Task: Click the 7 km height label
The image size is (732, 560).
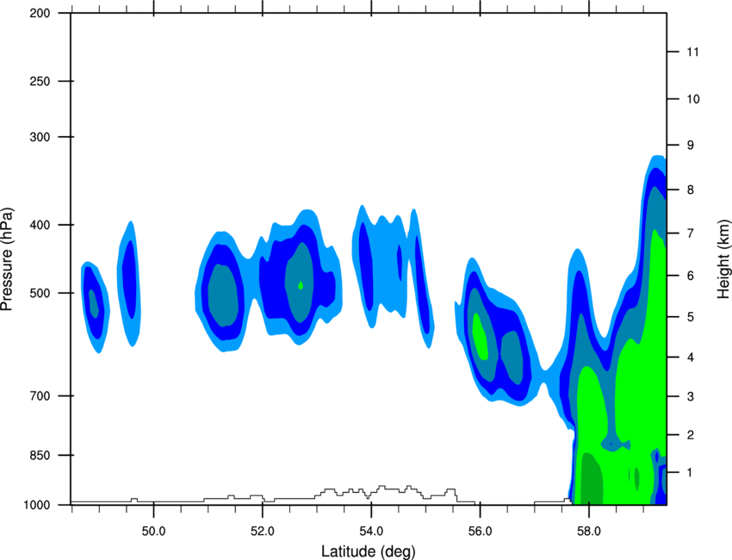Action: point(691,233)
